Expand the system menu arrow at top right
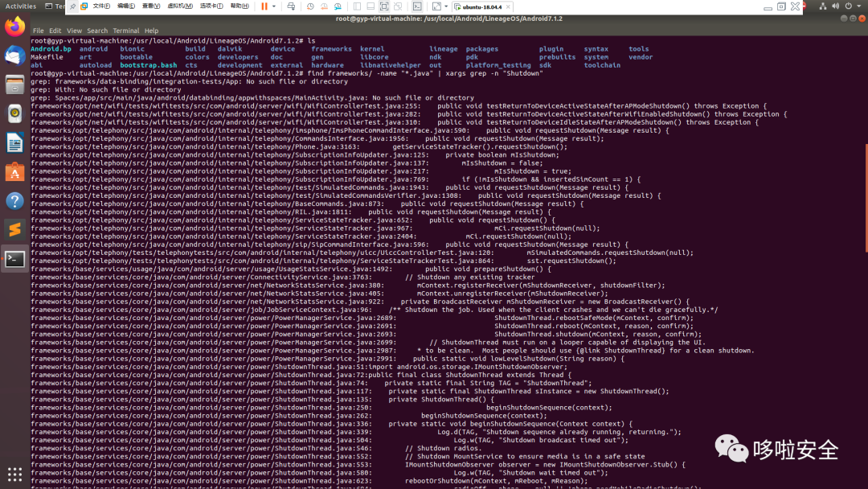Screen dimensions: 868x489 (x=859, y=6)
